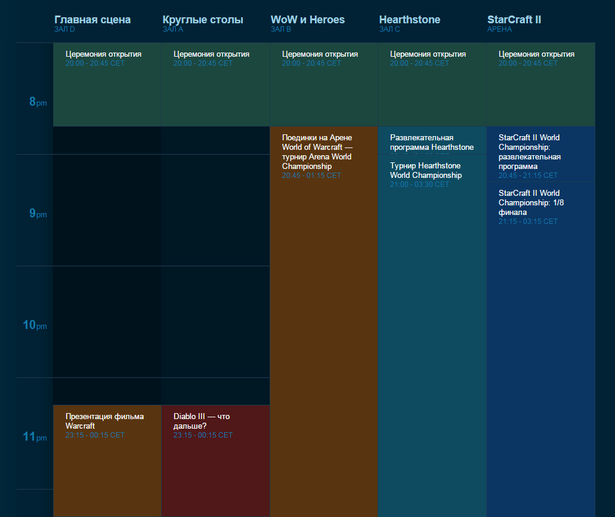Click 23:15 - 00:15 CET under Презентация фильма Warcraft

pyautogui.click(x=95, y=435)
